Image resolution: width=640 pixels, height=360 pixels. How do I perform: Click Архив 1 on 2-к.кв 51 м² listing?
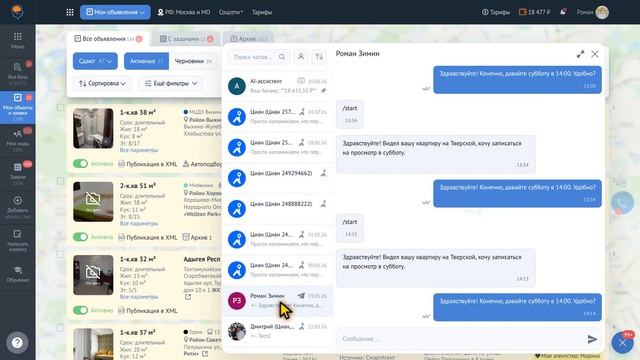[x=197, y=237]
